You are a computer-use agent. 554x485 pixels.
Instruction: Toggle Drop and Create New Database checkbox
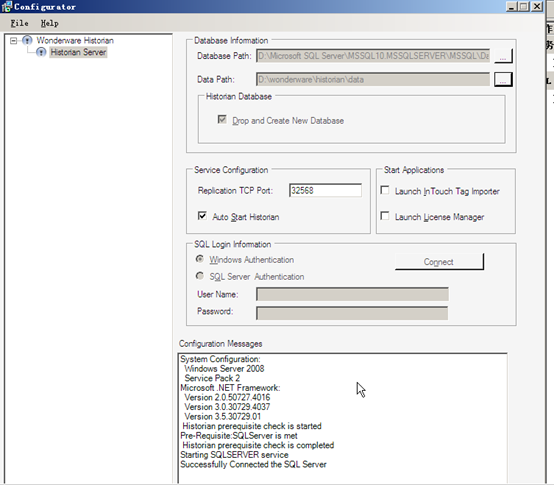point(222,119)
